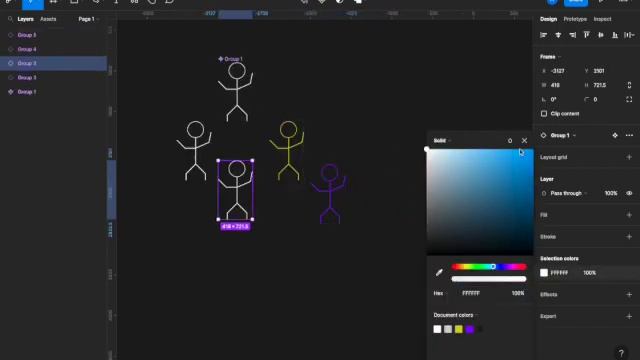Image resolution: width=640 pixels, height=360 pixels.
Task: Edit the W width field showing 418
Action: (556, 85)
